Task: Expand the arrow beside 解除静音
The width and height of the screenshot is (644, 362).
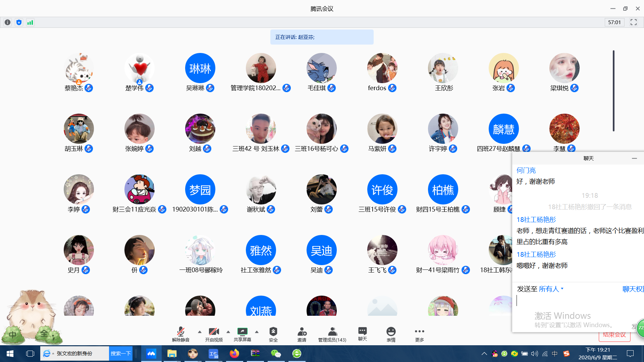Action: pos(200,332)
